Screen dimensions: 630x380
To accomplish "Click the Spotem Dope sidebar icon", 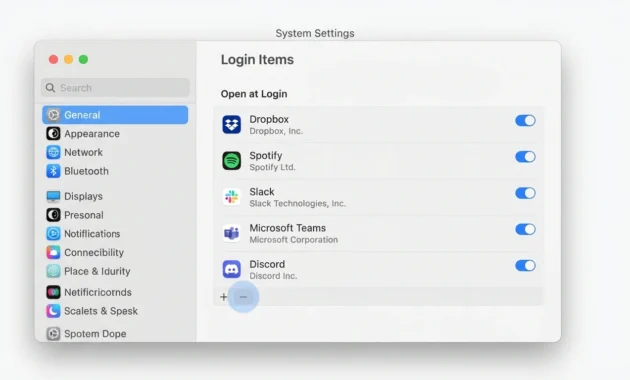I will click(x=53, y=333).
